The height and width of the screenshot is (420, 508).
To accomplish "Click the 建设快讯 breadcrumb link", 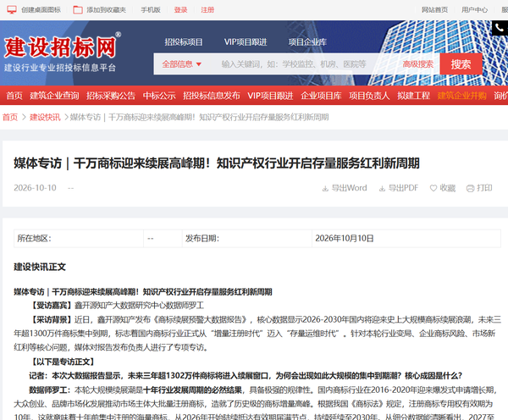I will [45, 117].
